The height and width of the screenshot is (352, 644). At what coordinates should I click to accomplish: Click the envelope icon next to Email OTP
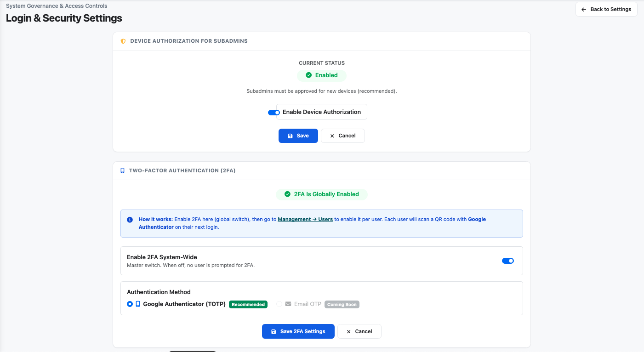click(288, 304)
